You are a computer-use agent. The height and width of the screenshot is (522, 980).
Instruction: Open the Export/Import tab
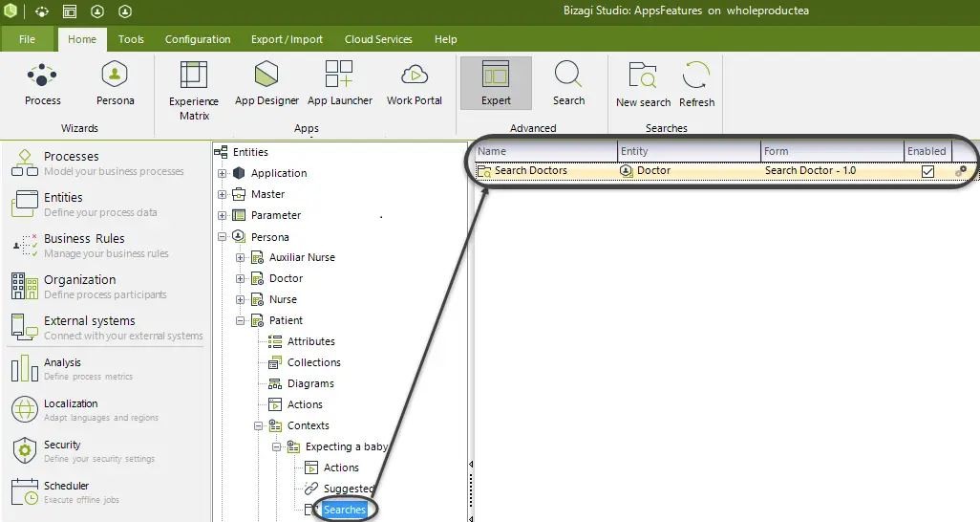(x=287, y=39)
